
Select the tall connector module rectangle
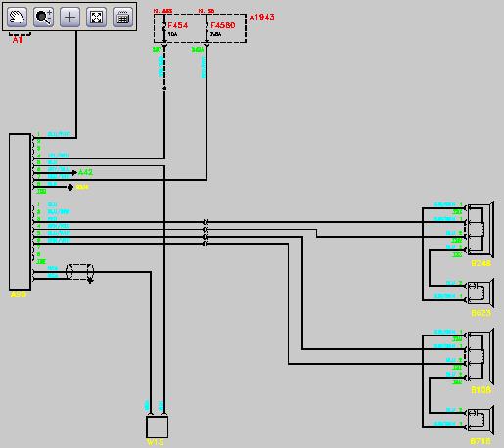pos(20,211)
